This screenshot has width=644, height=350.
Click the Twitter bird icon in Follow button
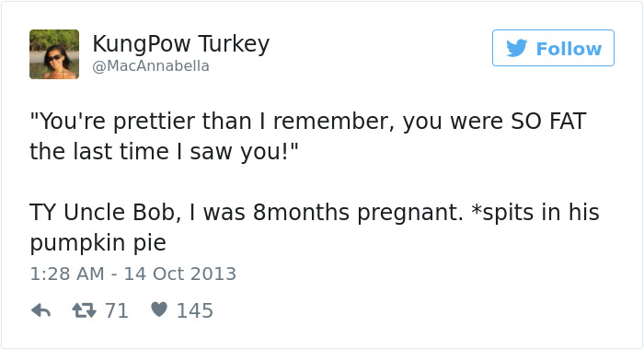517,48
